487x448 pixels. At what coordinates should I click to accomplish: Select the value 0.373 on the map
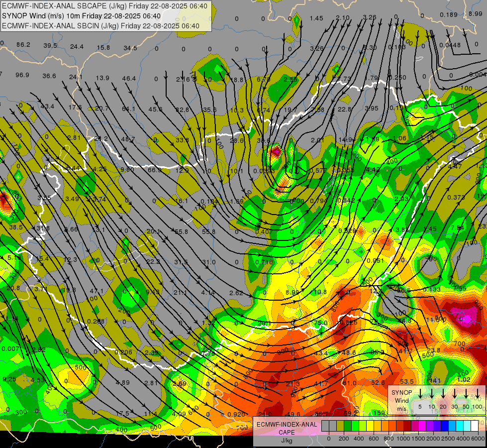[x=456, y=198]
